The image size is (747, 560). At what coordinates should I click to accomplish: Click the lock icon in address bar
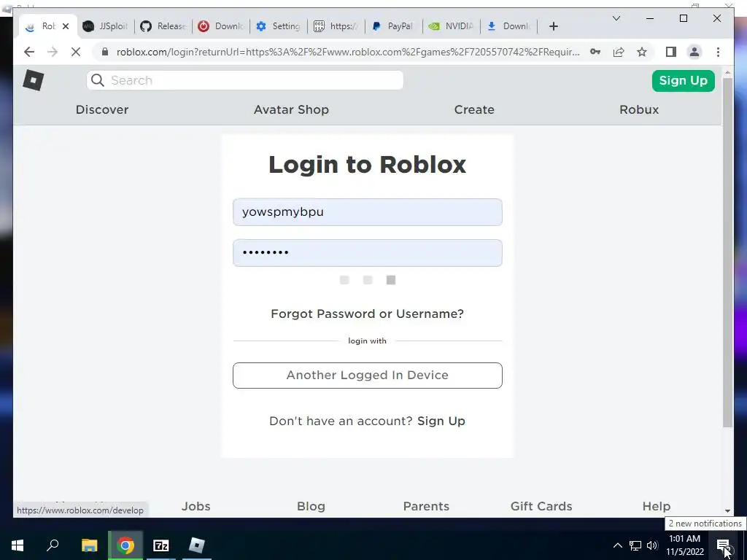click(105, 52)
